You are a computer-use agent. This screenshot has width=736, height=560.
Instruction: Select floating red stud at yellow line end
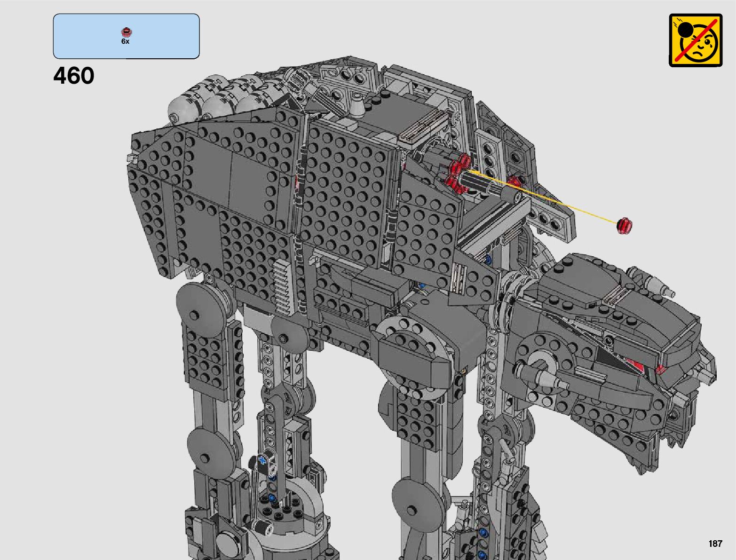(625, 225)
